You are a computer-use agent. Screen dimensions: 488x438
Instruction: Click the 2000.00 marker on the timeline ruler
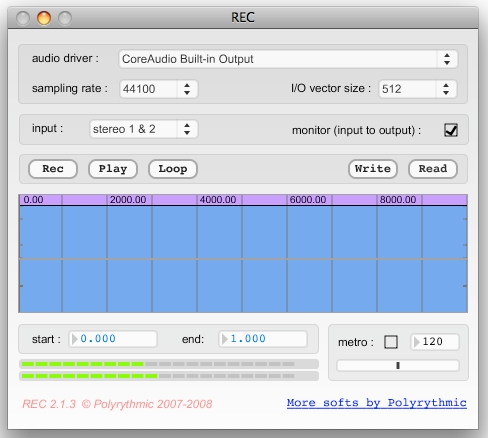point(128,200)
